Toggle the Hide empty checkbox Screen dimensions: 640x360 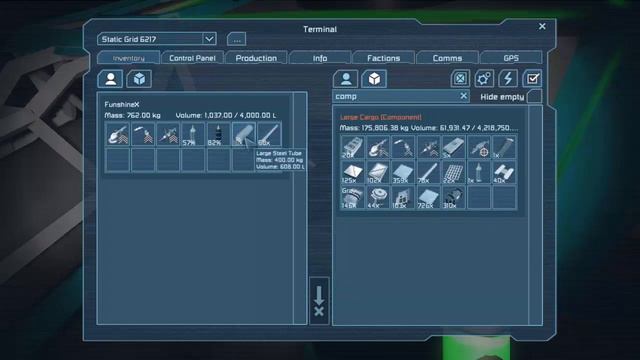click(x=534, y=96)
